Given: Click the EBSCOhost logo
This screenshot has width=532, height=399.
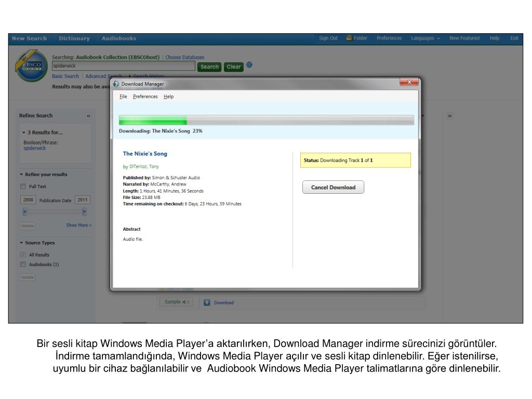Looking at the screenshot, I should [x=32, y=65].
